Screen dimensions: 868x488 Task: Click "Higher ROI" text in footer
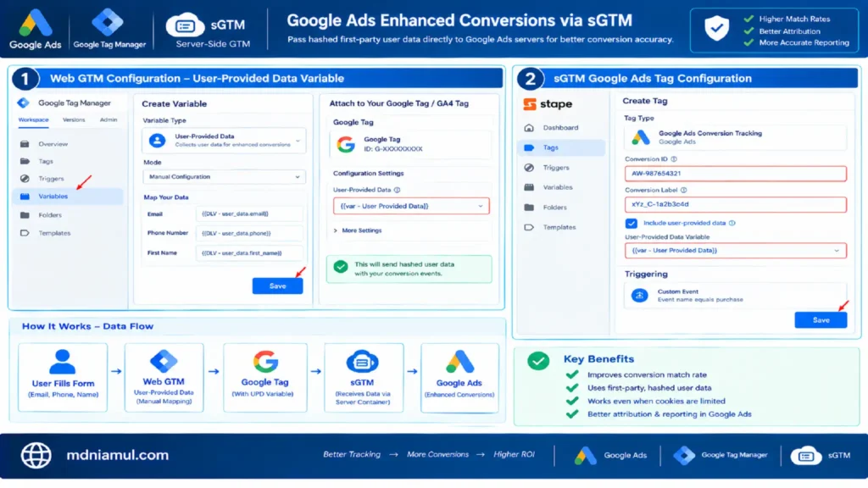tap(514, 455)
